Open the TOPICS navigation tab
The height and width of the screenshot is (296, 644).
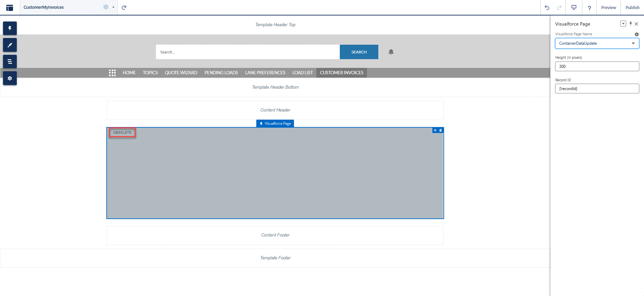pos(150,73)
